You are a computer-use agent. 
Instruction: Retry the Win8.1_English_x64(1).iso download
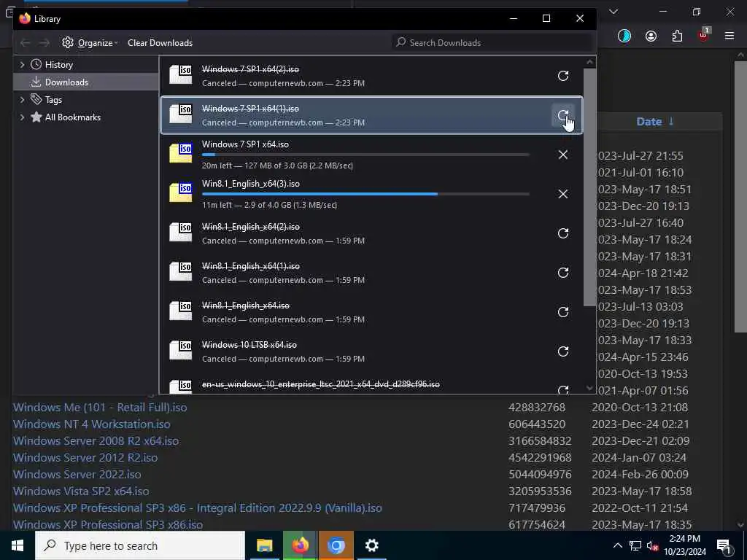[x=563, y=273]
